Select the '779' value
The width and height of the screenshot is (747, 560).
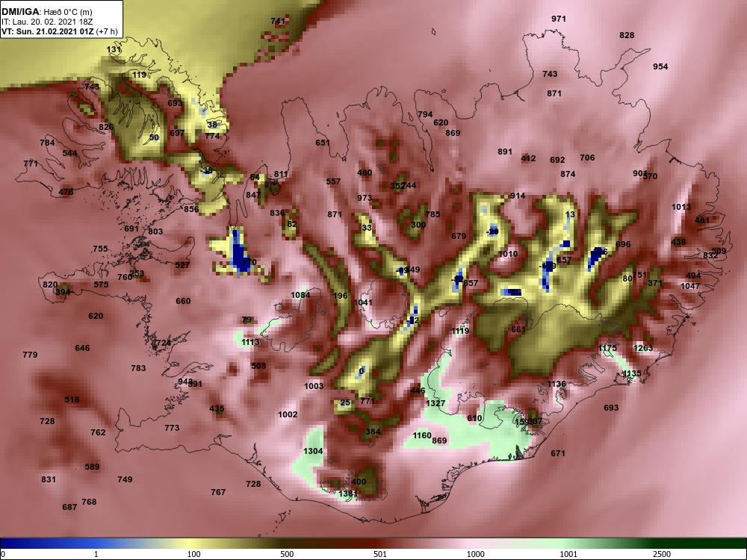coord(30,355)
